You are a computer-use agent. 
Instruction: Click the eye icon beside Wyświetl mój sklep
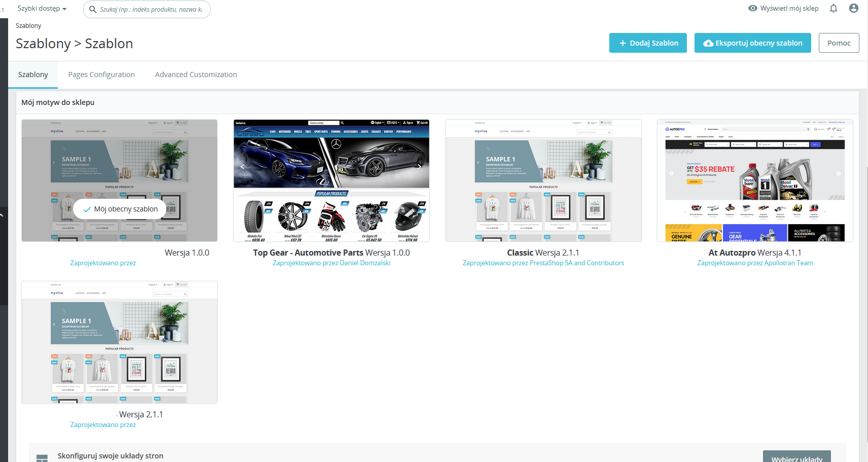click(x=753, y=8)
